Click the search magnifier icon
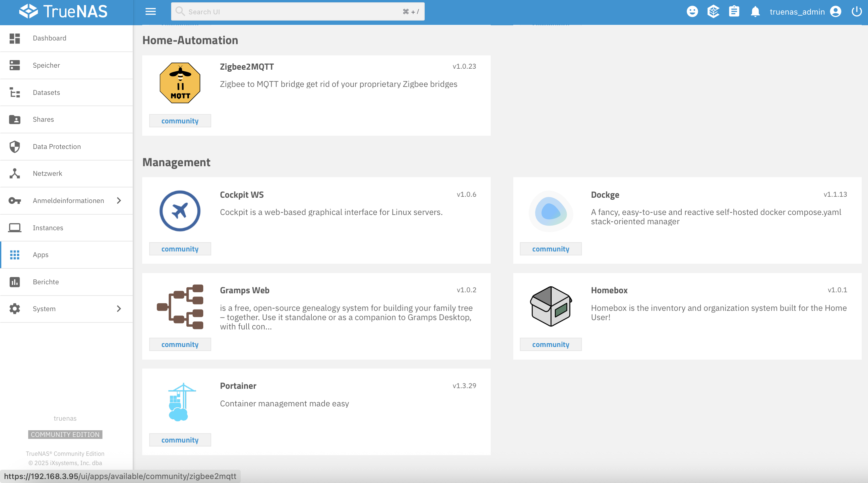 coord(180,12)
